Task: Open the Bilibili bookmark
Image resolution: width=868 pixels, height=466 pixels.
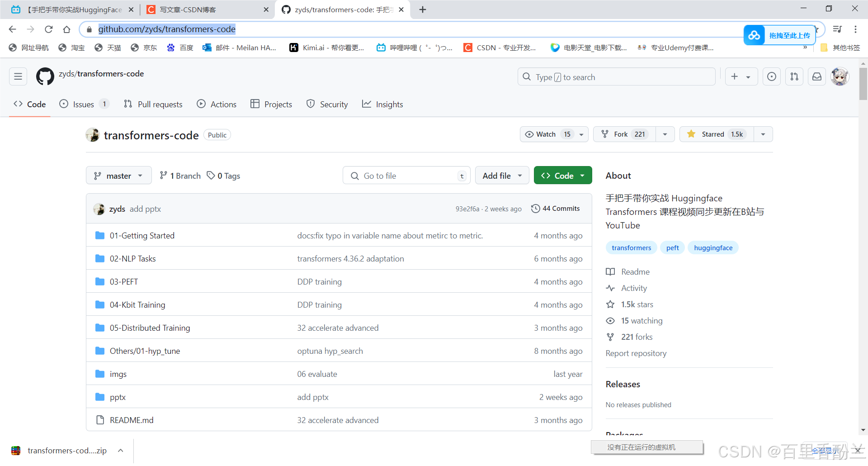Action: click(x=415, y=48)
